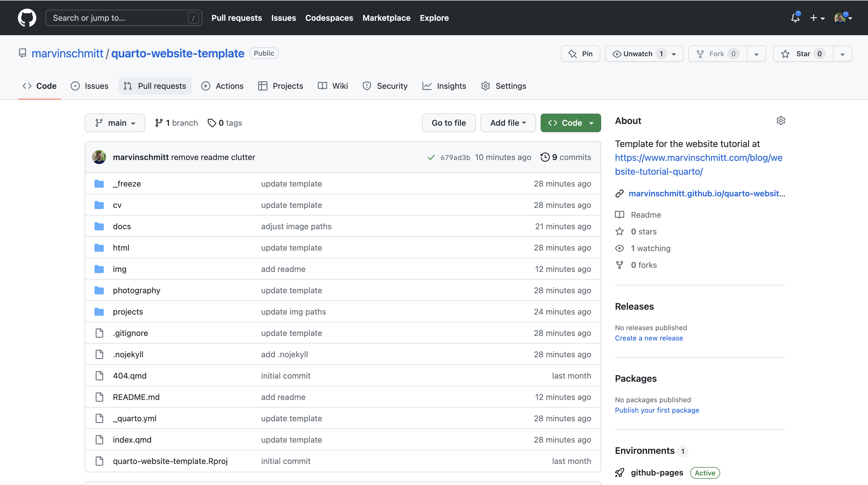Click the _quarto.yml file icon
Image resolution: width=868 pixels, height=485 pixels.
[99, 418]
